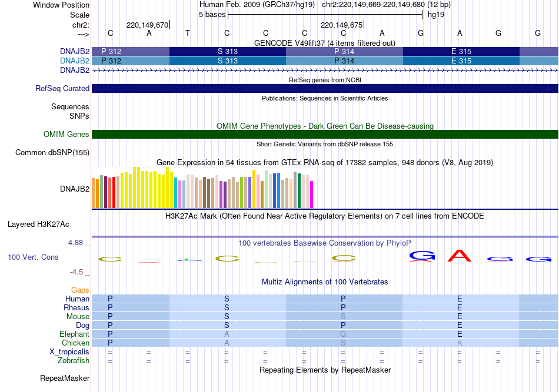Click the Elephant row's A amino acid
The width and height of the screenshot is (559, 392).
pyautogui.click(x=227, y=334)
